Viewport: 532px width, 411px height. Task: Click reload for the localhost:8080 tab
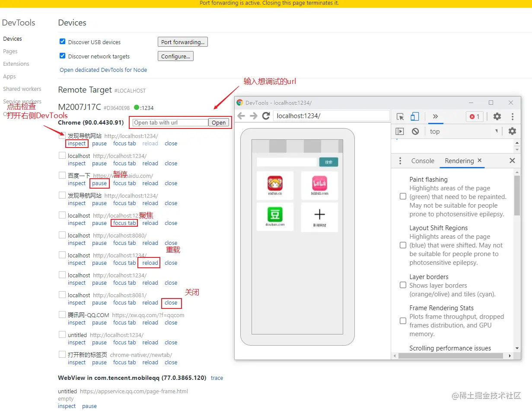tap(150, 243)
